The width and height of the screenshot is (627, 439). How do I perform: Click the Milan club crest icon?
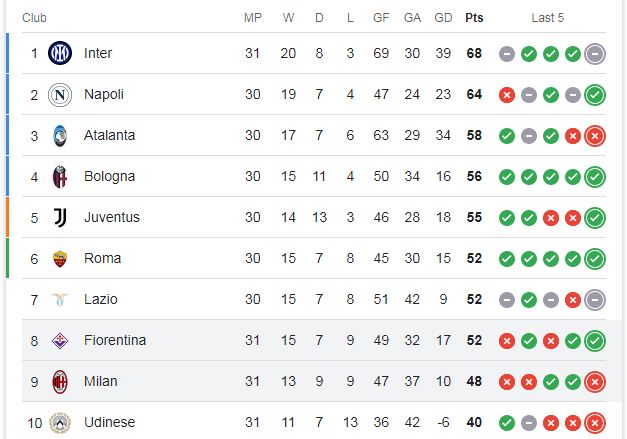[x=60, y=382]
